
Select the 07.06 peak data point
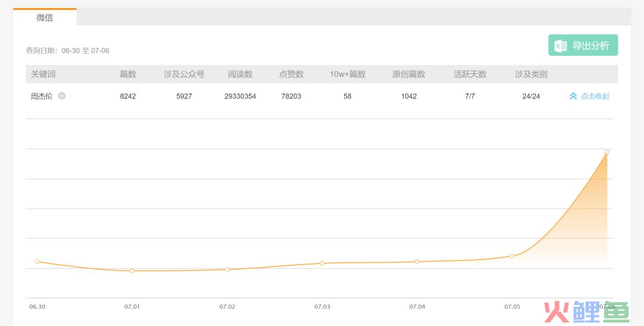(606, 152)
